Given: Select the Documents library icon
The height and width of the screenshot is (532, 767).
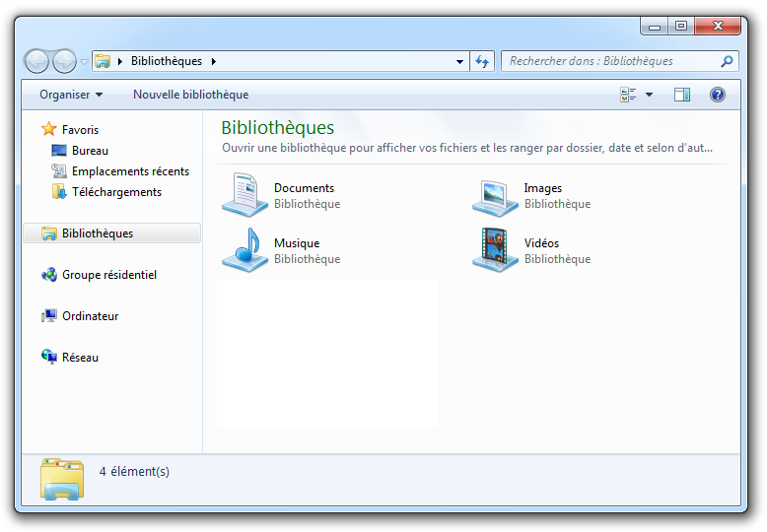Looking at the screenshot, I should [x=245, y=195].
